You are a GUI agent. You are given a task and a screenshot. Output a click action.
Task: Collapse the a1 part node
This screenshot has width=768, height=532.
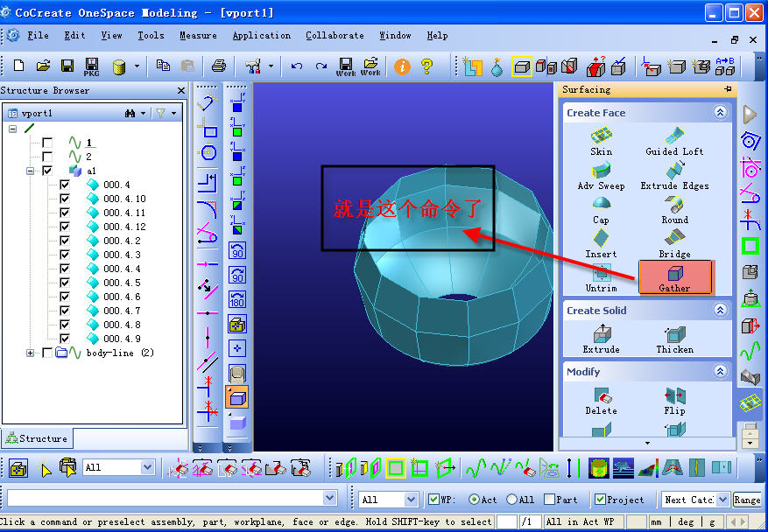(x=30, y=171)
